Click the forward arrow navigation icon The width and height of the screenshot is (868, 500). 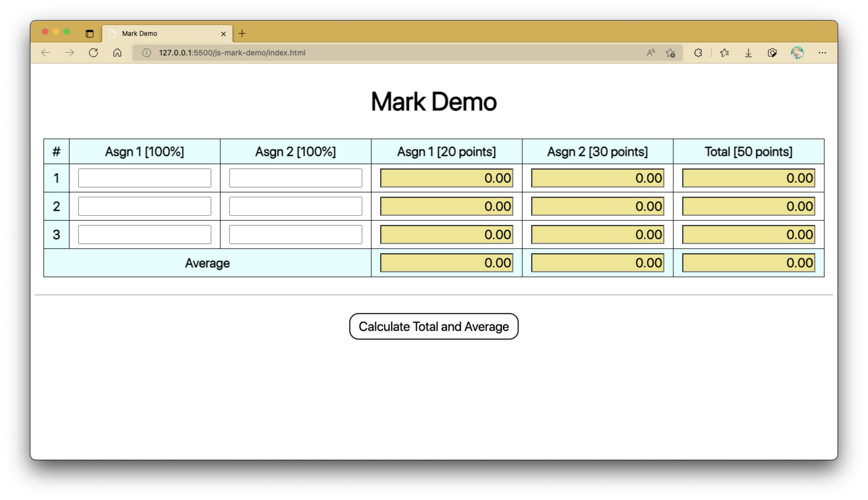click(x=70, y=52)
